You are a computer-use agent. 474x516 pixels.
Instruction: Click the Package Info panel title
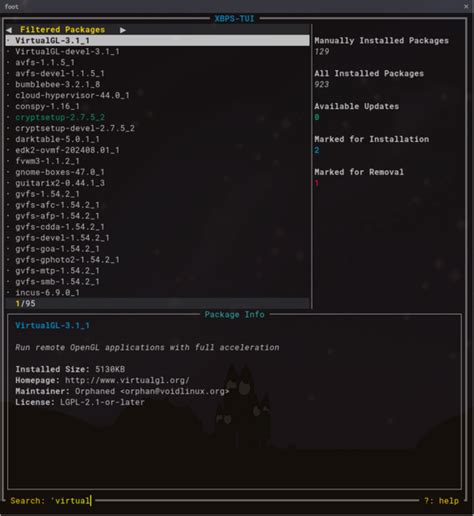234,314
